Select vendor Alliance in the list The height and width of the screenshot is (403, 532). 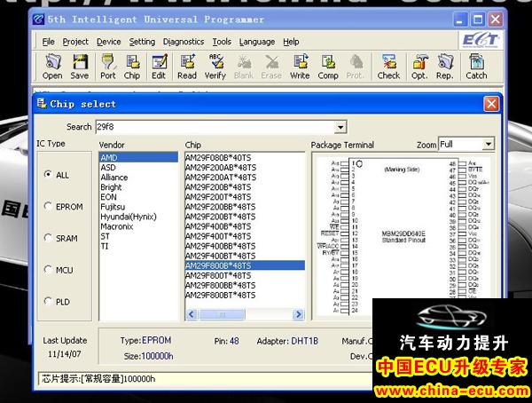pos(138,178)
